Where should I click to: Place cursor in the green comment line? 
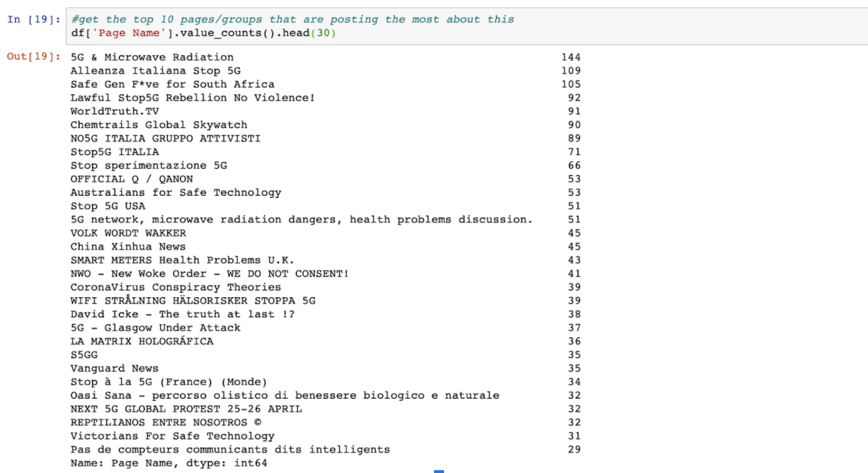293,19
